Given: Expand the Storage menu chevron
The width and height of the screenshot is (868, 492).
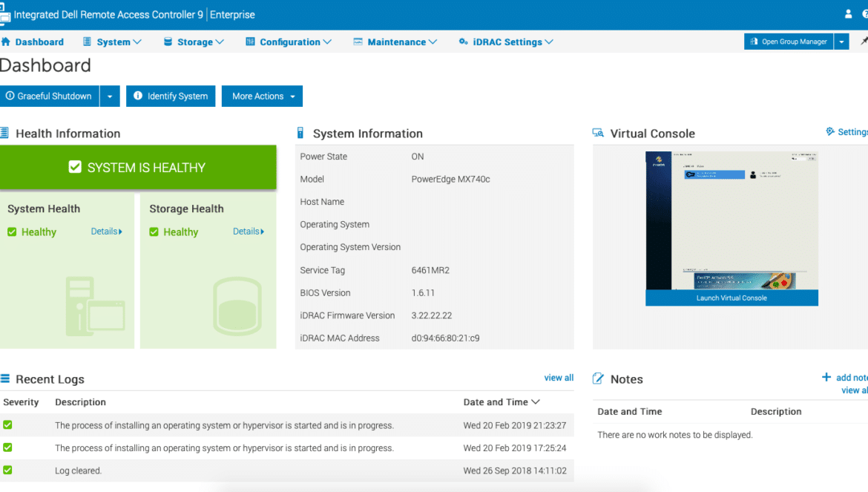Looking at the screenshot, I should pyautogui.click(x=220, y=42).
